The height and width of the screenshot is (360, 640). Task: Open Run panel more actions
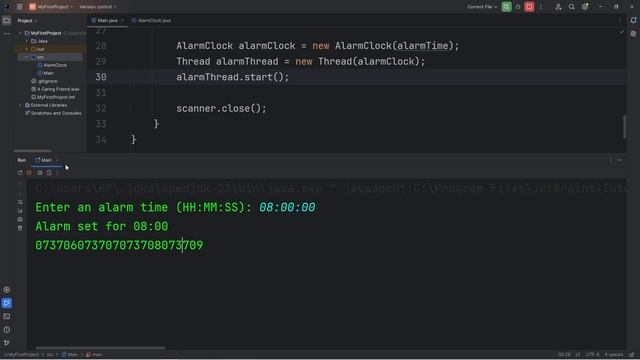point(57,173)
